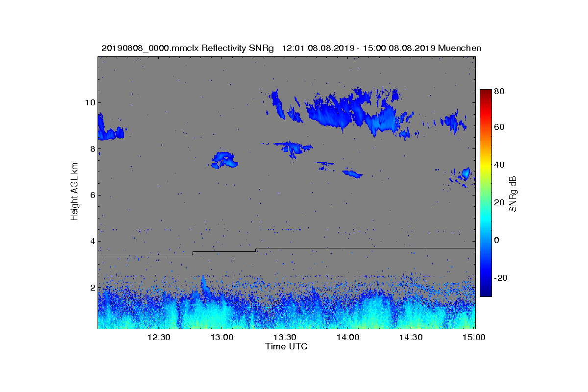Click the colorbar value 0
This screenshot has width=588, height=392.
click(x=498, y=240)
